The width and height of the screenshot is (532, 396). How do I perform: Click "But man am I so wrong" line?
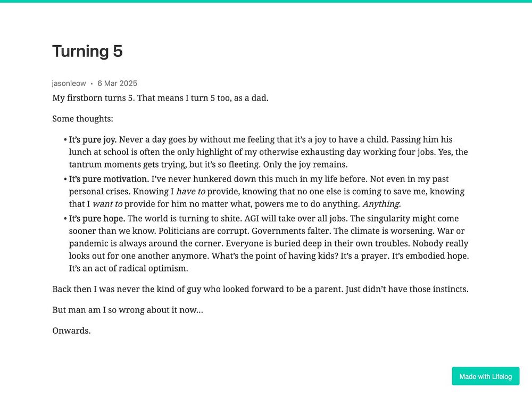pyautogui.click(x=128, y=310)
